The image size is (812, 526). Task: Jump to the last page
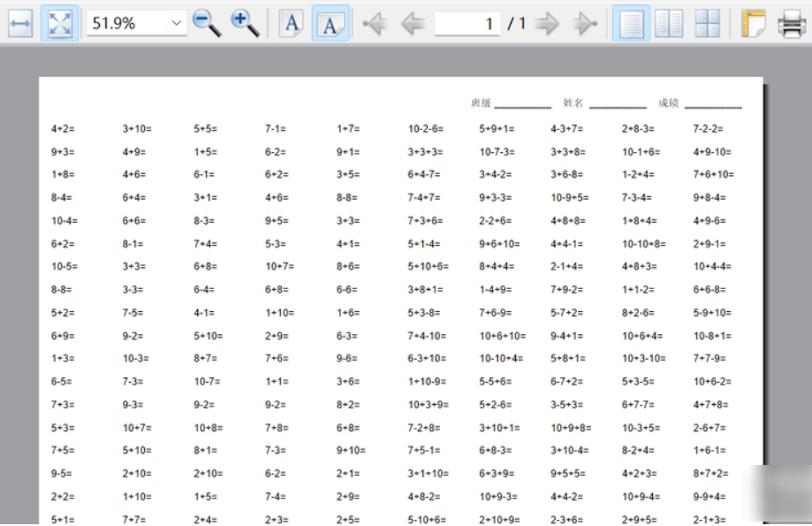pos(584,24)
